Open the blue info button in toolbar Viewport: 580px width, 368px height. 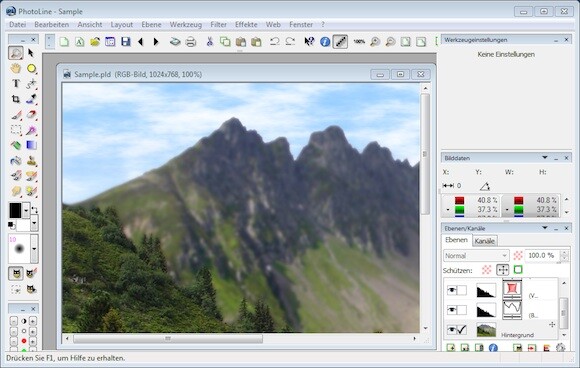pyautogui.click(x=325, y=41)
